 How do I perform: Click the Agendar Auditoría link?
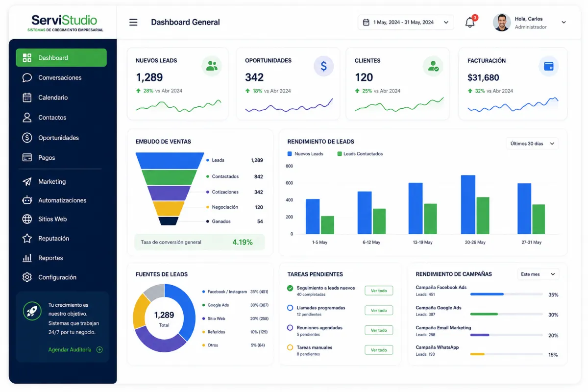coord(70,350)
